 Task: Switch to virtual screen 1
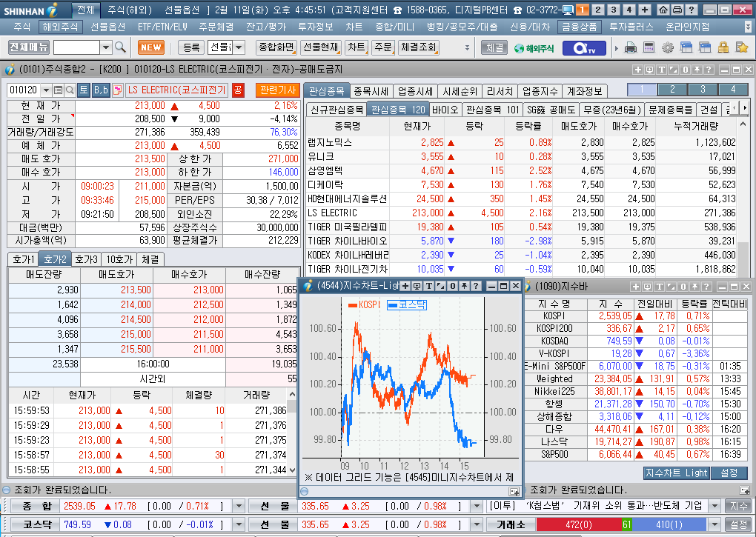(583, 10)
